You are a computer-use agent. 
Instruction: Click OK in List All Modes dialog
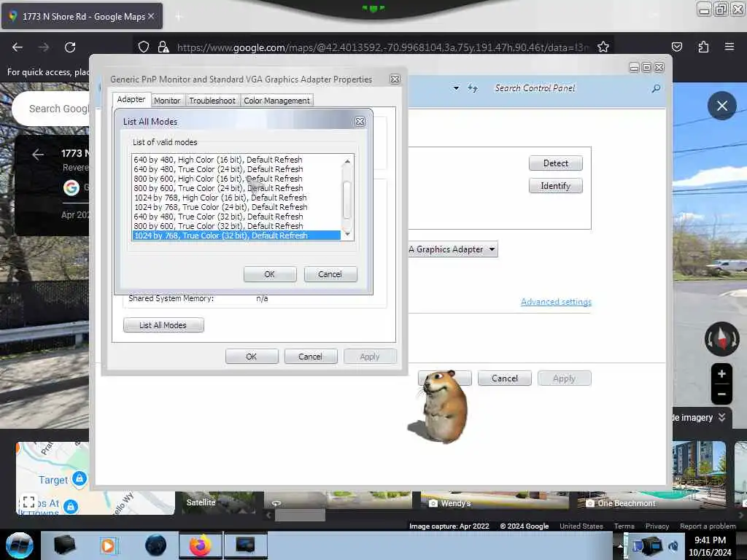pos(270,274)
